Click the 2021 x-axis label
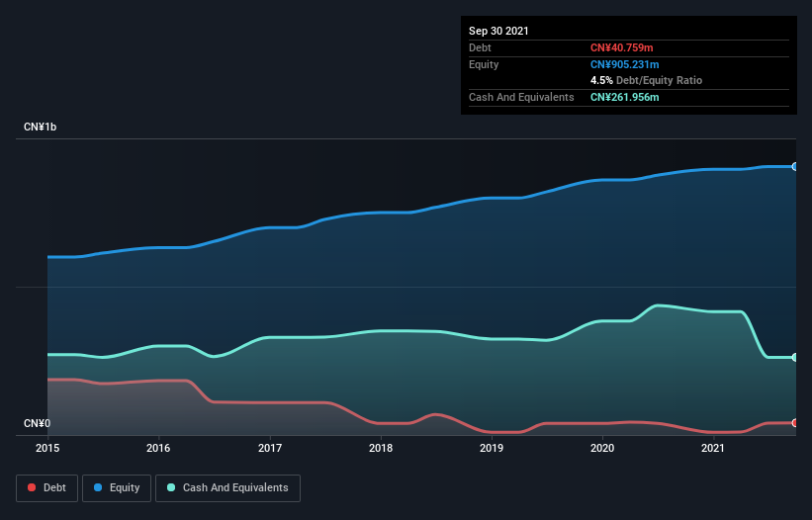 (x=713, y=448)
